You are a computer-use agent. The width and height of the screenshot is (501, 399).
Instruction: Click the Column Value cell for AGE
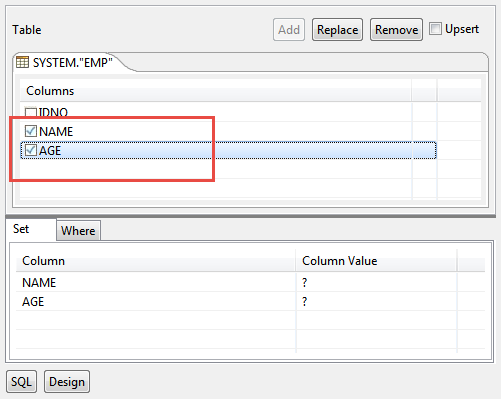coord(376,301)
